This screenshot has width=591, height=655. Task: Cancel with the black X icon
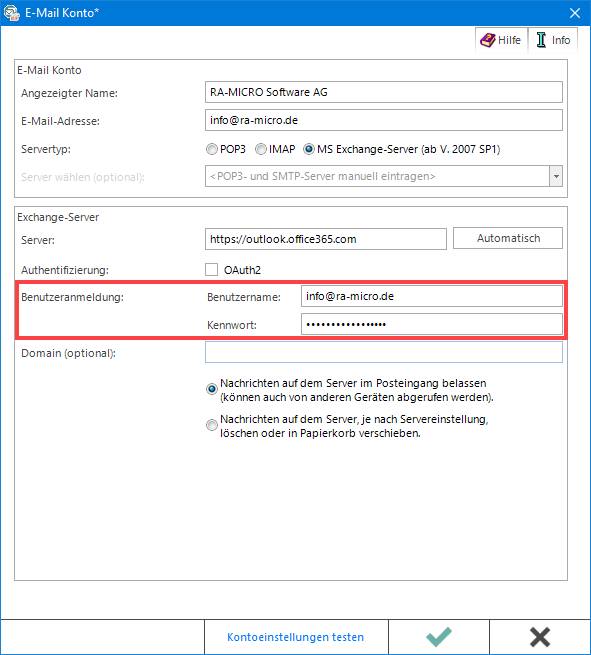(x=540, y=637)
